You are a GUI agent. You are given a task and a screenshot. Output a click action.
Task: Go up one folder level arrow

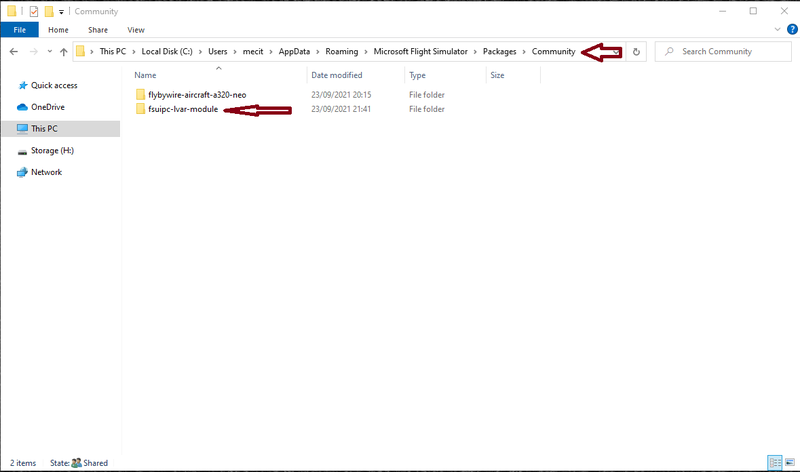63,52
